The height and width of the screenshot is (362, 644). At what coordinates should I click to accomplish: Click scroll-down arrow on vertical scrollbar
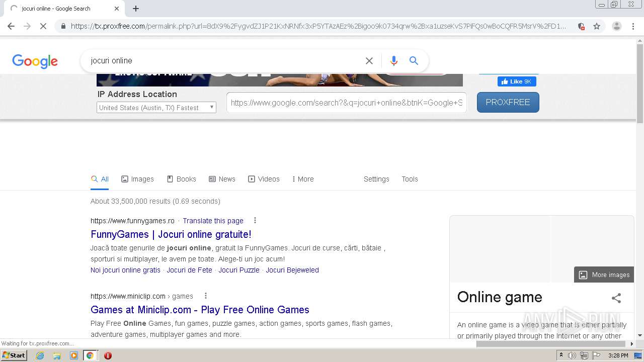[640, 335]
